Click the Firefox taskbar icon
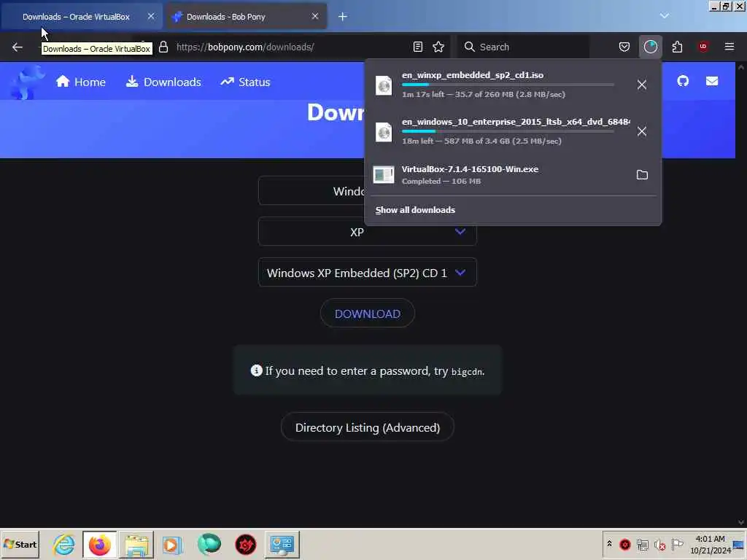The width and height of the screenshot is (747, 560). (99, 544)
